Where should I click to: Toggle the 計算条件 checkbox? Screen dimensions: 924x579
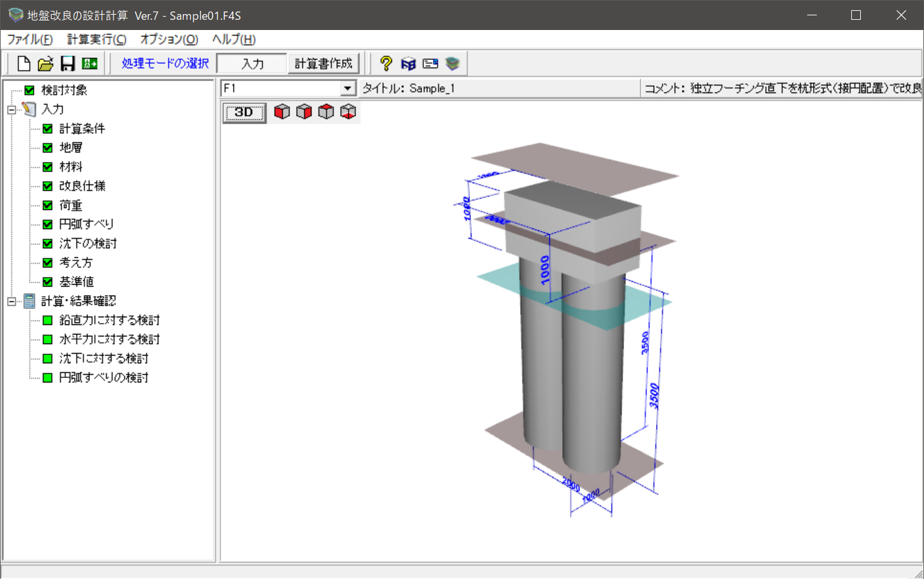(48, 129)
